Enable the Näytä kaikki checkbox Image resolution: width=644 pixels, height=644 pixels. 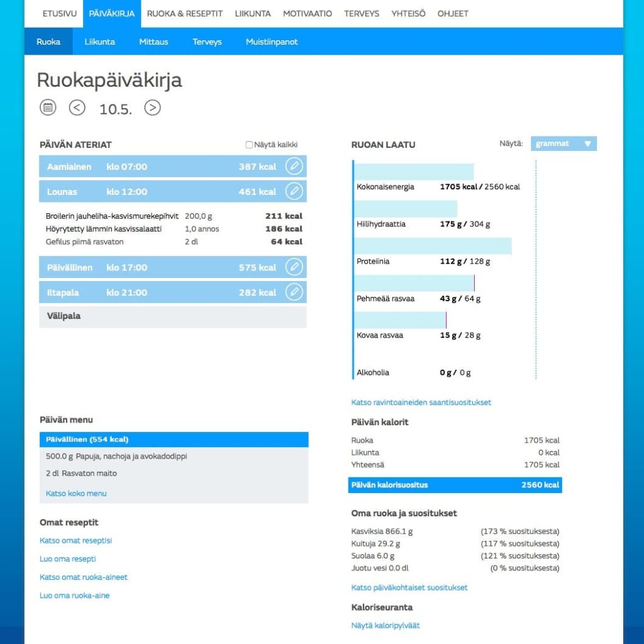pyautogui.click(x=249, y=145)
